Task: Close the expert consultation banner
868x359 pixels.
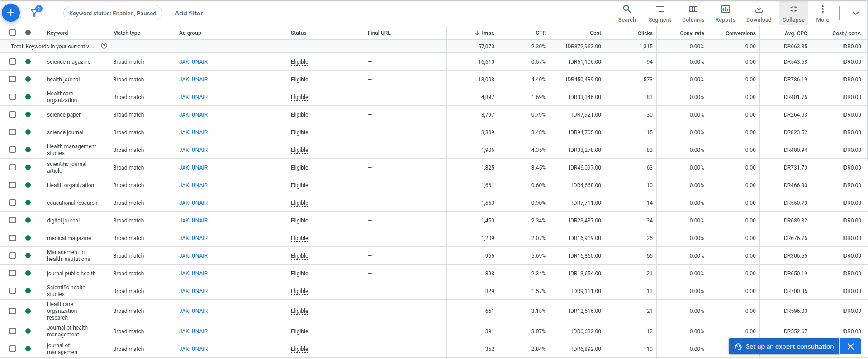Action: (x=850, y=346)
